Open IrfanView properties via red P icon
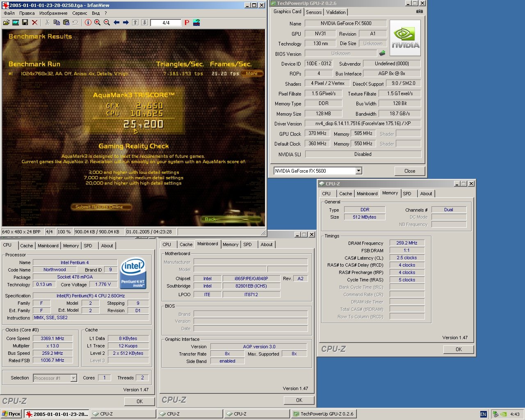525x420 pixels. [x=187, y=23]
